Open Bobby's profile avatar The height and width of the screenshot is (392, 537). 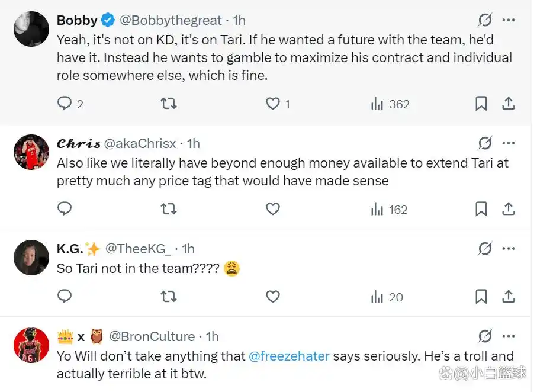point(31,28)
